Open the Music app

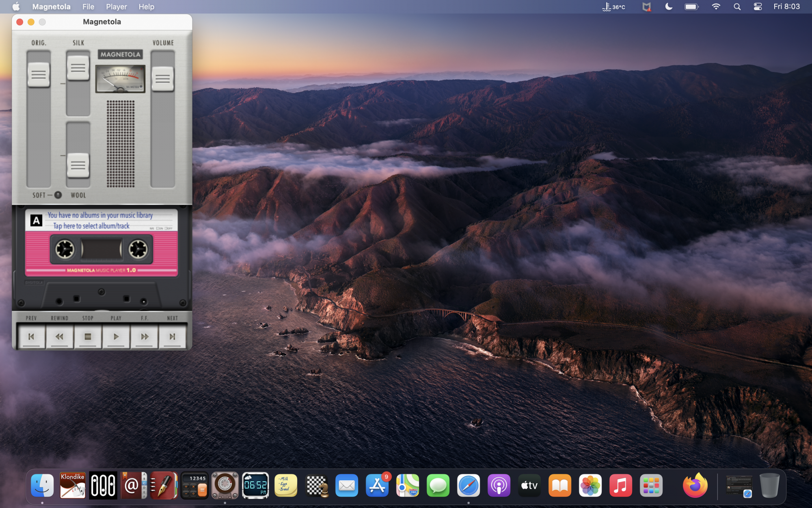tap(621, 485)
